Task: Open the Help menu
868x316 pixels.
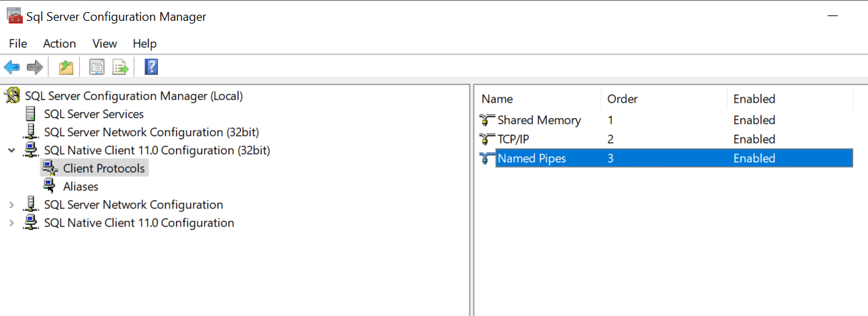Action: (144, 44)
